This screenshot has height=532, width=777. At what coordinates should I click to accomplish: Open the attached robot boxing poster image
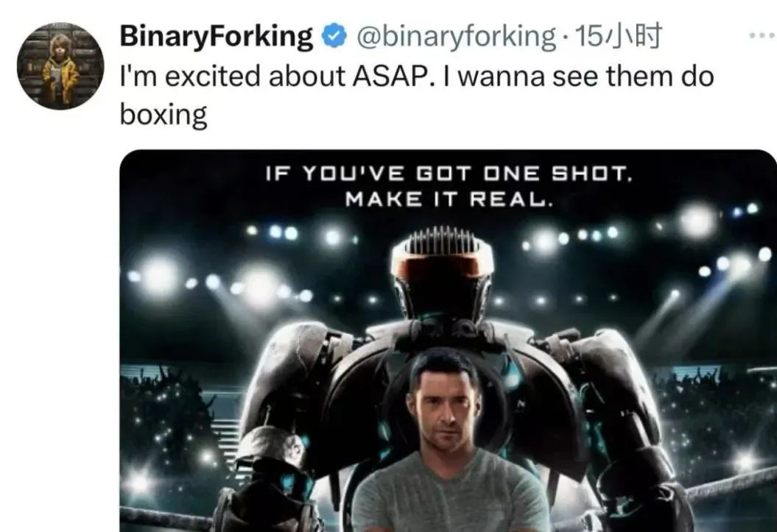(x=448, y=341)
